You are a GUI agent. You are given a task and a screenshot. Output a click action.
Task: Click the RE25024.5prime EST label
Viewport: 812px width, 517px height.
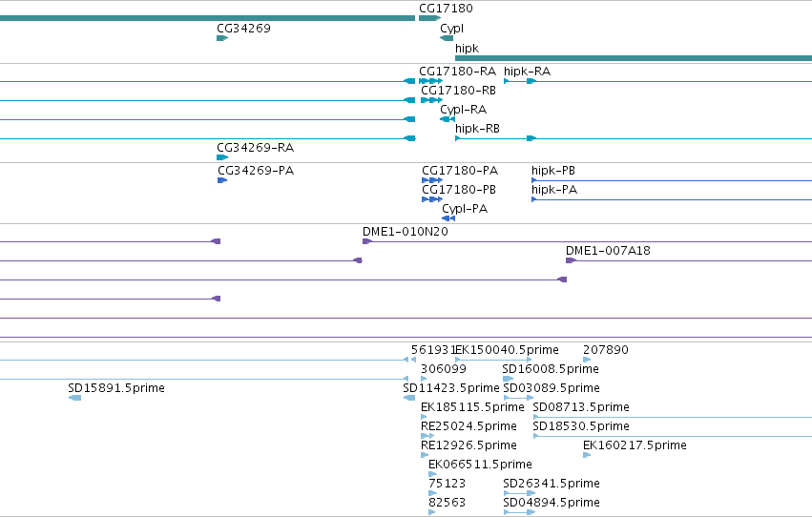click(468, 427)
